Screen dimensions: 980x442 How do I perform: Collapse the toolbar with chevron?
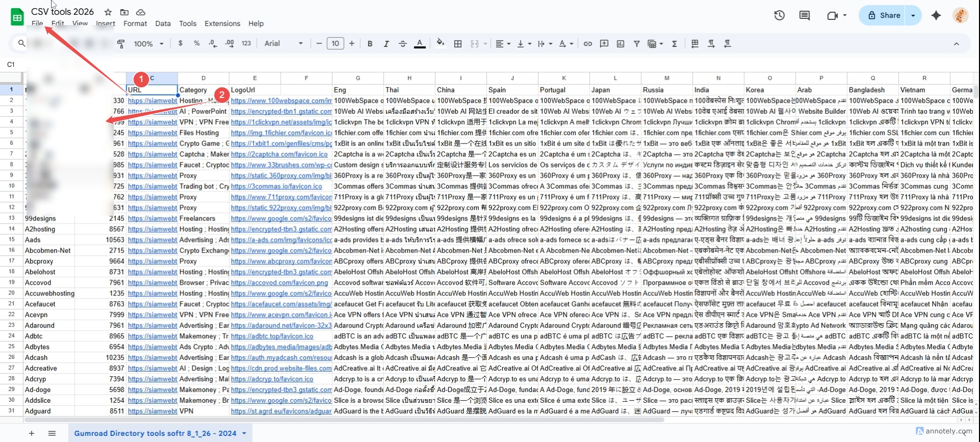tap(956, 43)
